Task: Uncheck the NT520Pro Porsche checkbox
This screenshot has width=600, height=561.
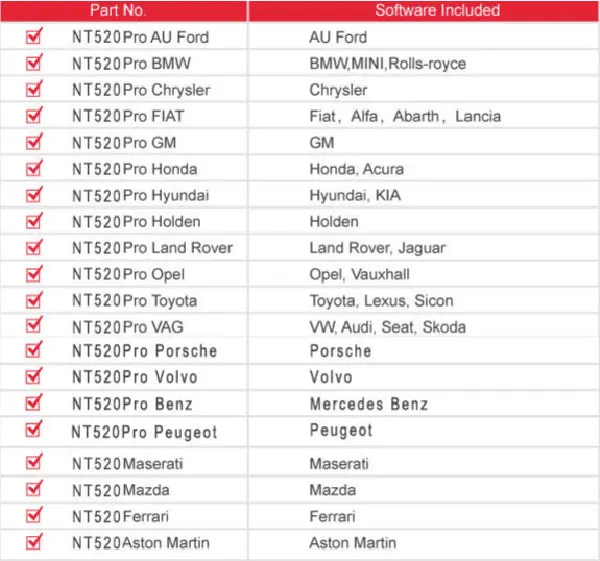Action: (x=34, y=350)
